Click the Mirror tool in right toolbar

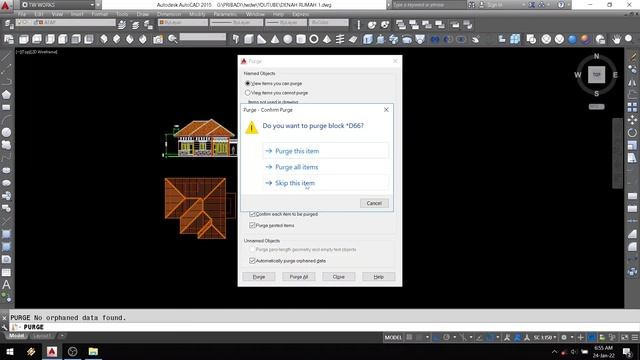632,82
